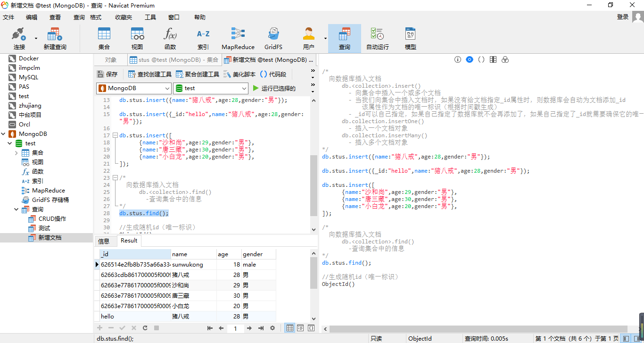Collapse code fold at line 17
644x343 pixels.
click(x=116, y=135)
